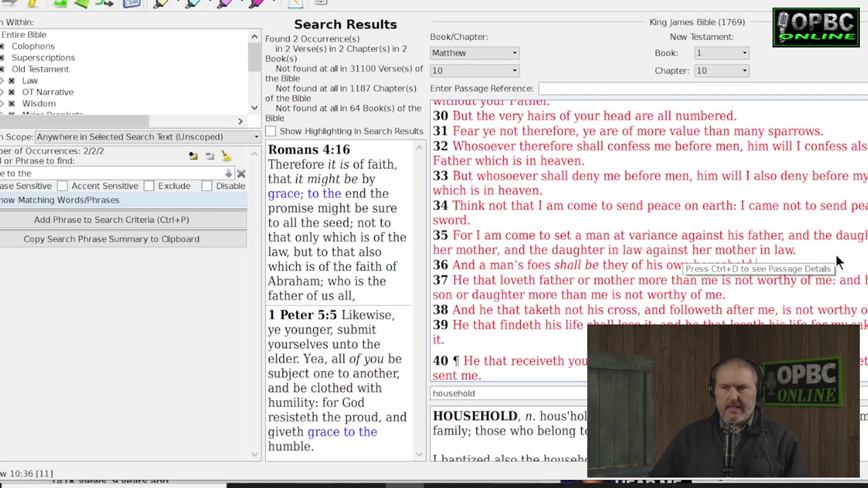Click the notes page toolbar icon
868x488 pixels.
pos(295,3)
